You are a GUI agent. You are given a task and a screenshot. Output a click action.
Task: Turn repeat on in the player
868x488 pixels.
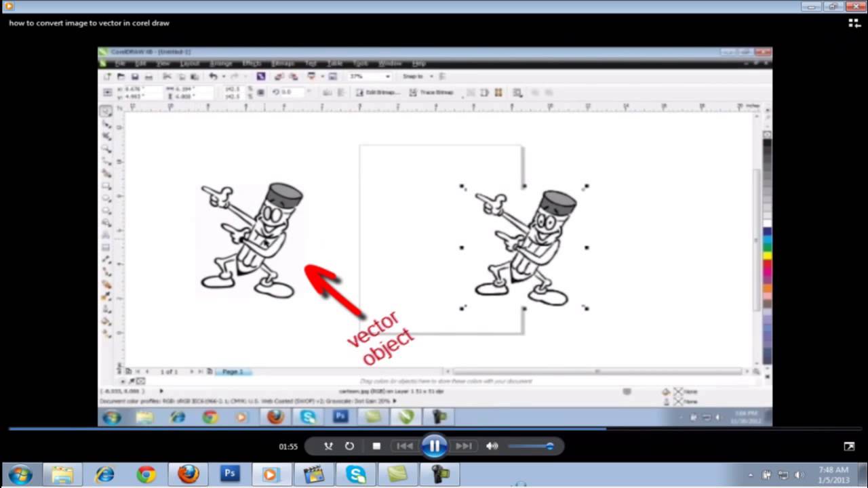(349, 446)
